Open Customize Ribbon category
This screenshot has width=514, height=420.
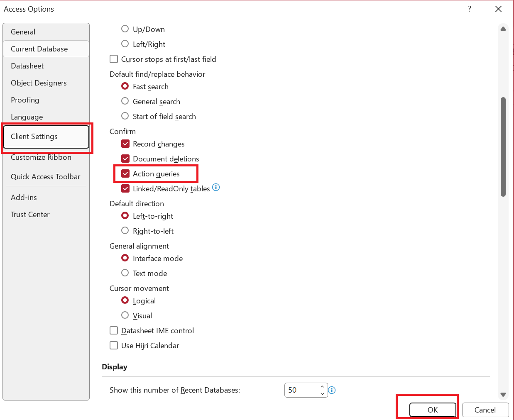click(46, 157)
